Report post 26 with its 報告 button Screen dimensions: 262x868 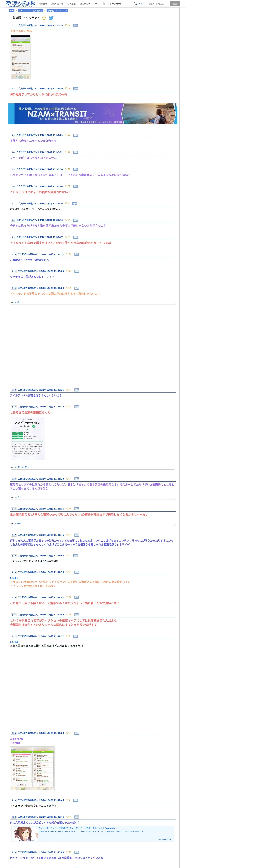(x=77, y=852)
